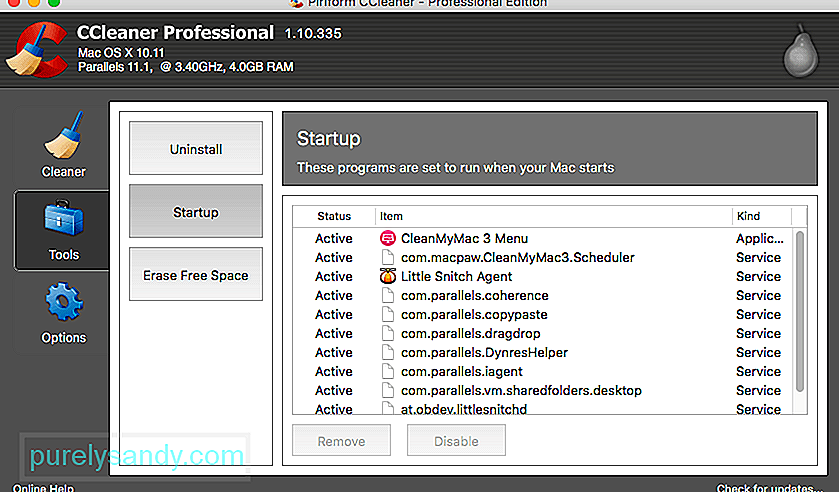Open the Uninstall tool

[196, 148]
